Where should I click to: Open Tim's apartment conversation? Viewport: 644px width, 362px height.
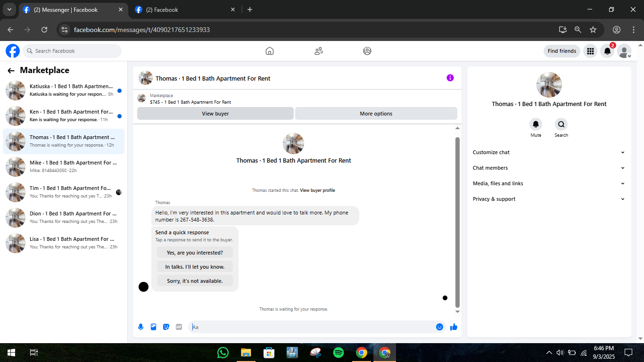[64, 192]
